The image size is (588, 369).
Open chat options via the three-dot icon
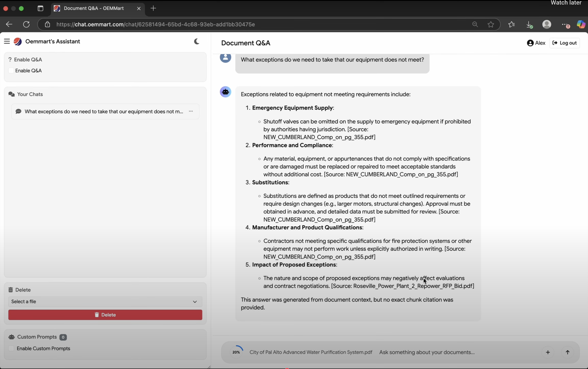pyautogui.click(x=191, y=111)
